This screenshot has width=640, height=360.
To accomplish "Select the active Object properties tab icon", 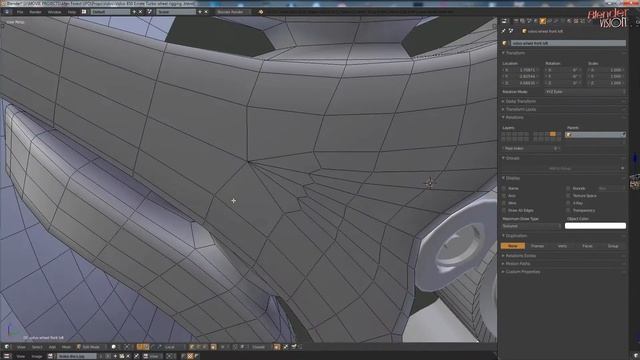I will point(543,21).
